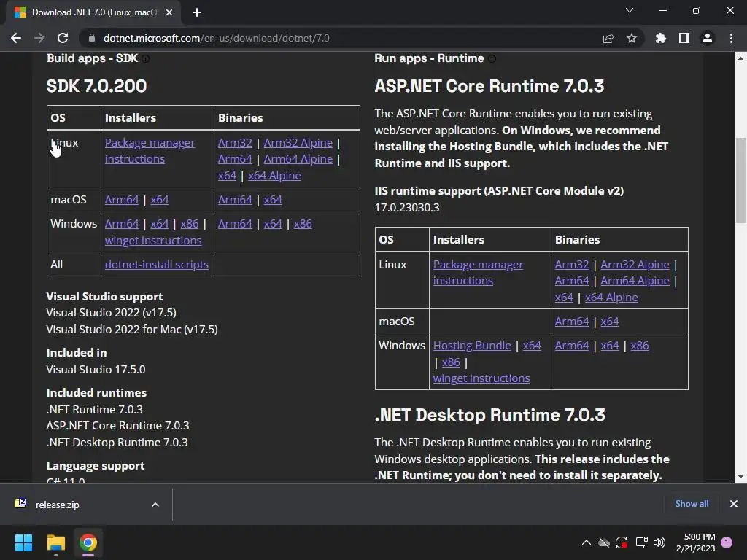Screen dimensions: 747x560
Task: Open release.zip from downloads bar
Action: coord(57,505)
